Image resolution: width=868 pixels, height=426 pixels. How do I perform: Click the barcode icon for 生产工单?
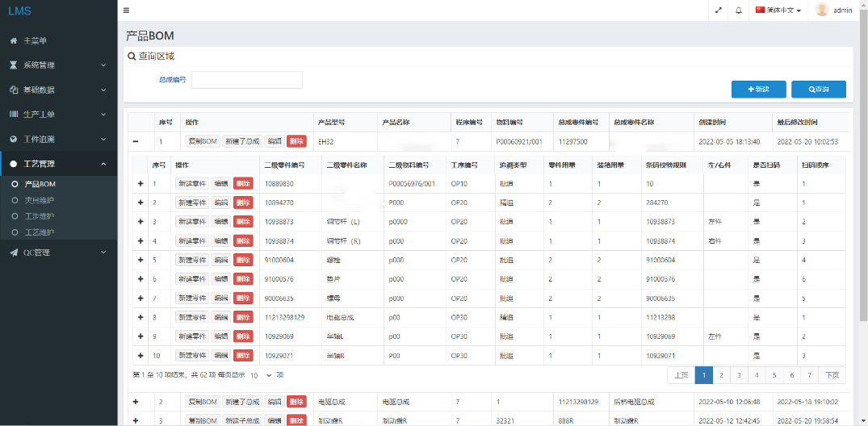(x=14, y=115)
